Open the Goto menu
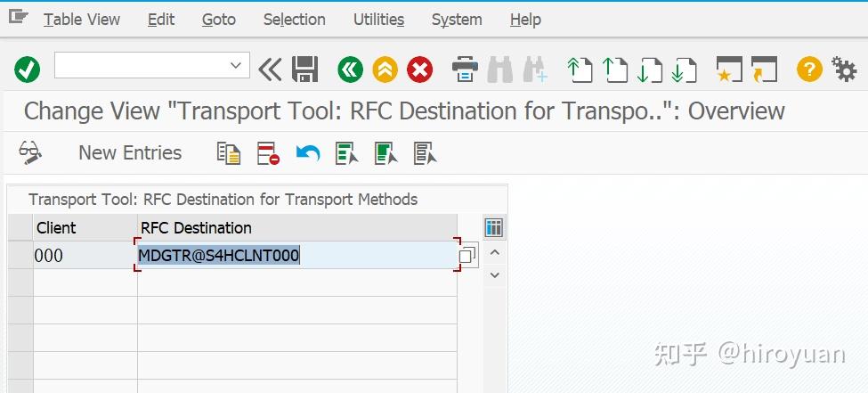The image size is (868, 393). tap(219, 20)
